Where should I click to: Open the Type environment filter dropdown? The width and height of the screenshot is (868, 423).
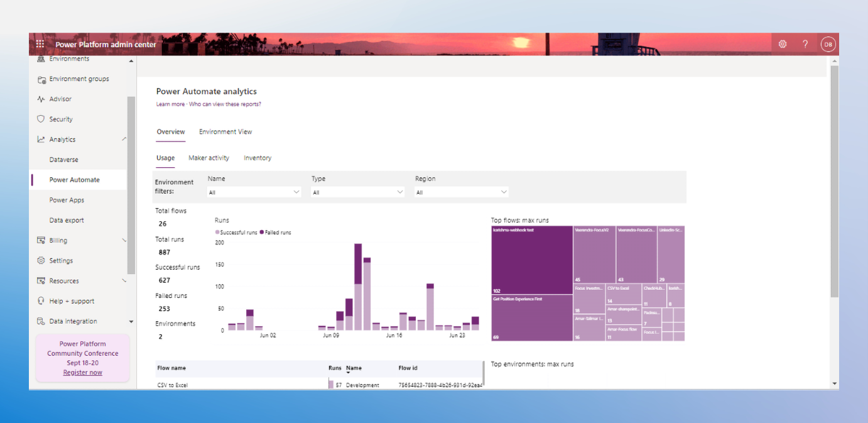357,192
